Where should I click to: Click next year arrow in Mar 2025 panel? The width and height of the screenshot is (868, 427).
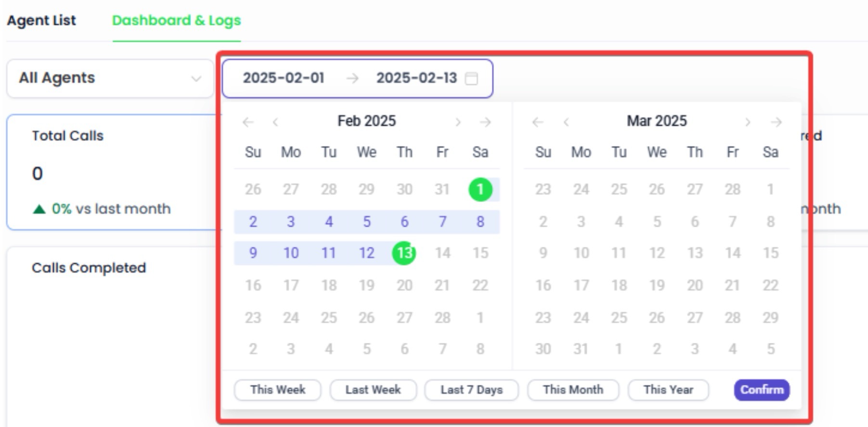[776, 122]
